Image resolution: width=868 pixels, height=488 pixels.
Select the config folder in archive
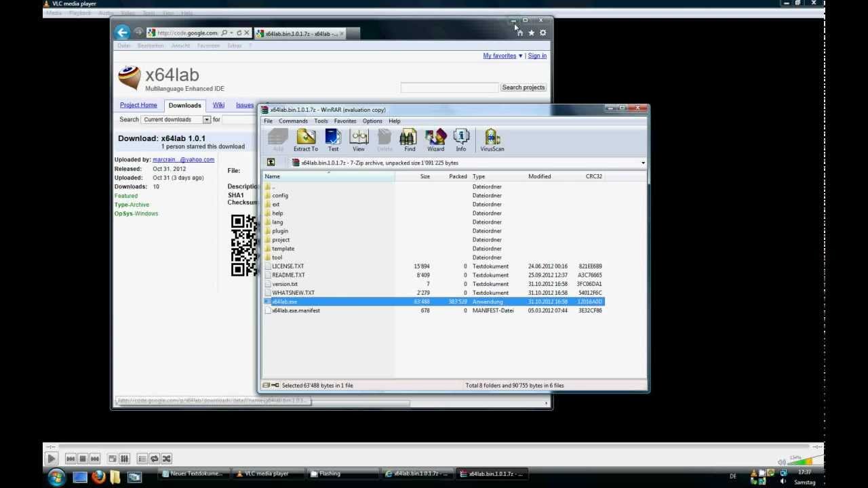coord(280,195)
